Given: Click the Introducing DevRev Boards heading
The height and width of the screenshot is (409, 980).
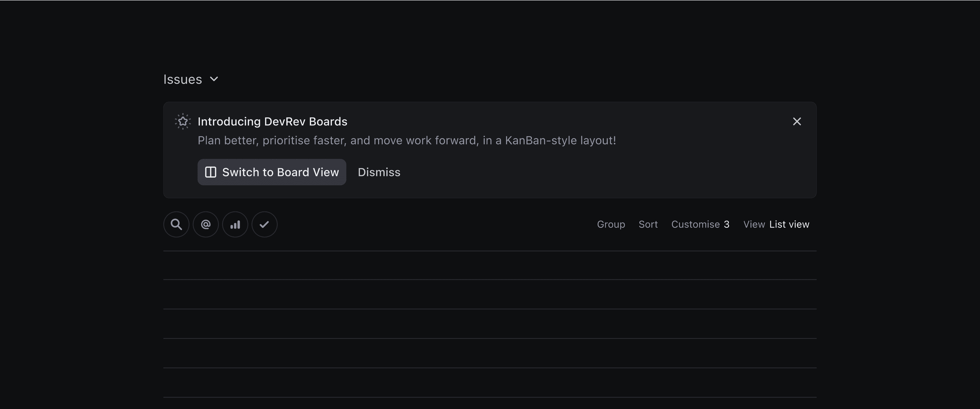Looking at the screenshot, I should [272, 122].
